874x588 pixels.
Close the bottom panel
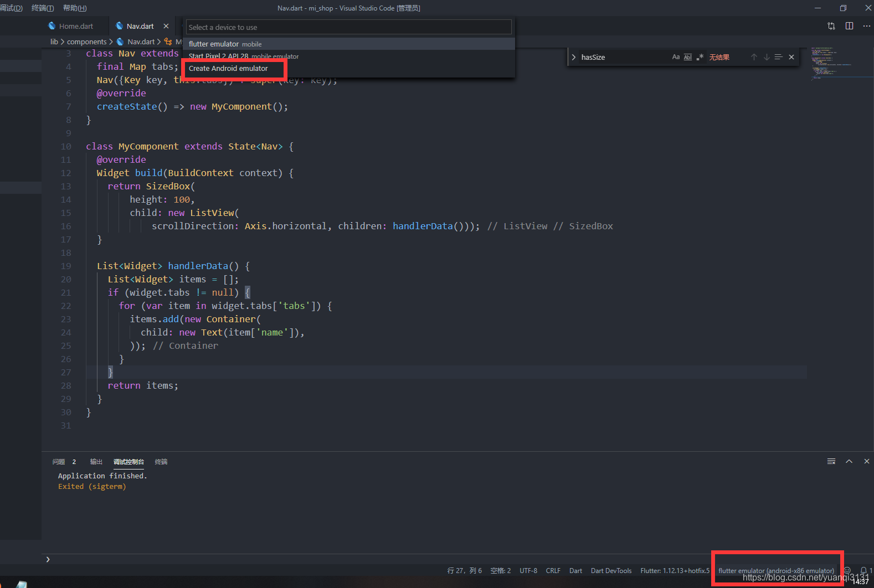coord(867,461)
